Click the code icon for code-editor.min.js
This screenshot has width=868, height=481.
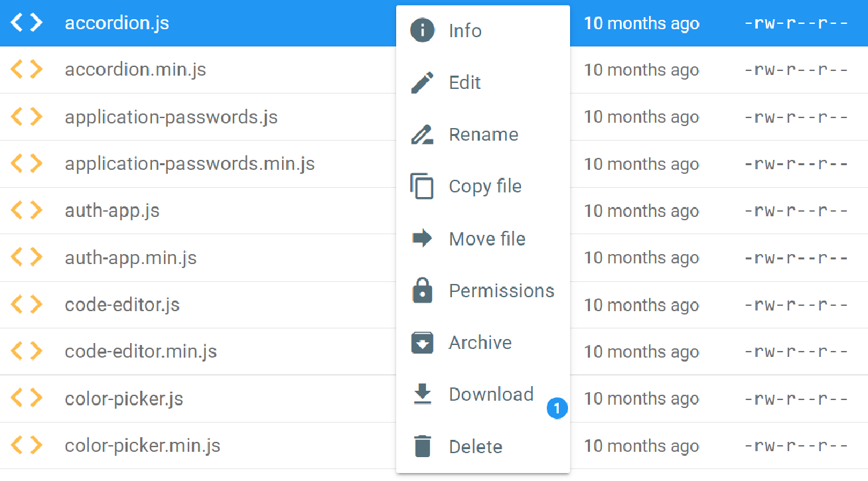27,351
